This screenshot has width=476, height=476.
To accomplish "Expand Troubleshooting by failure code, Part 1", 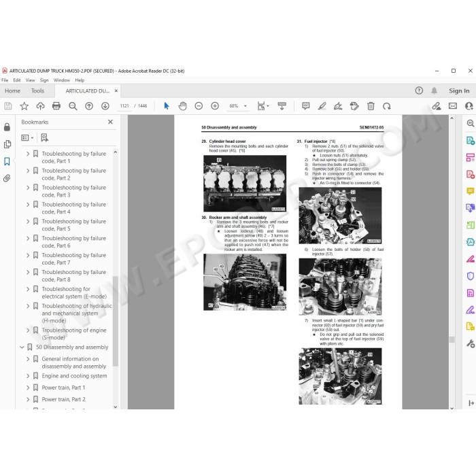I will coord(28,154).
